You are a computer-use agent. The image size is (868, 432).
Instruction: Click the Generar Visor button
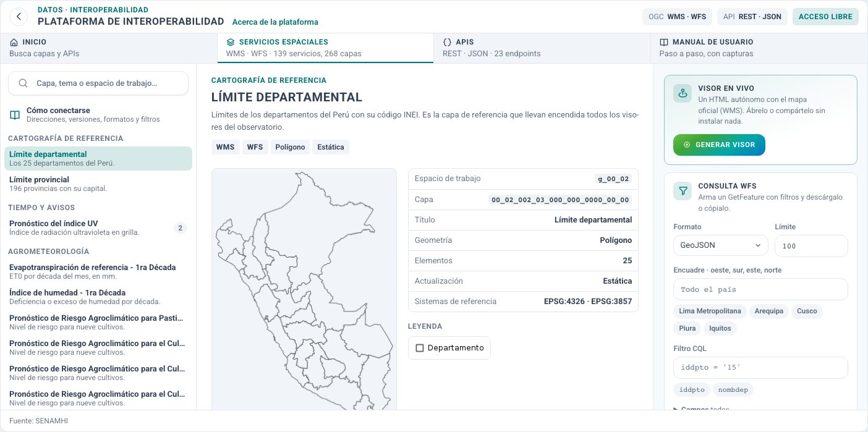719,145
